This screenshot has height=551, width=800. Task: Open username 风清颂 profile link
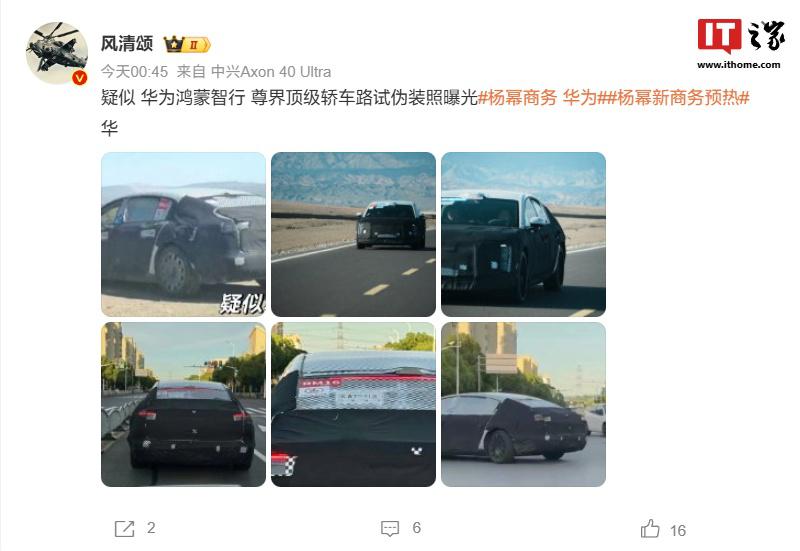(x=127, y=44)
